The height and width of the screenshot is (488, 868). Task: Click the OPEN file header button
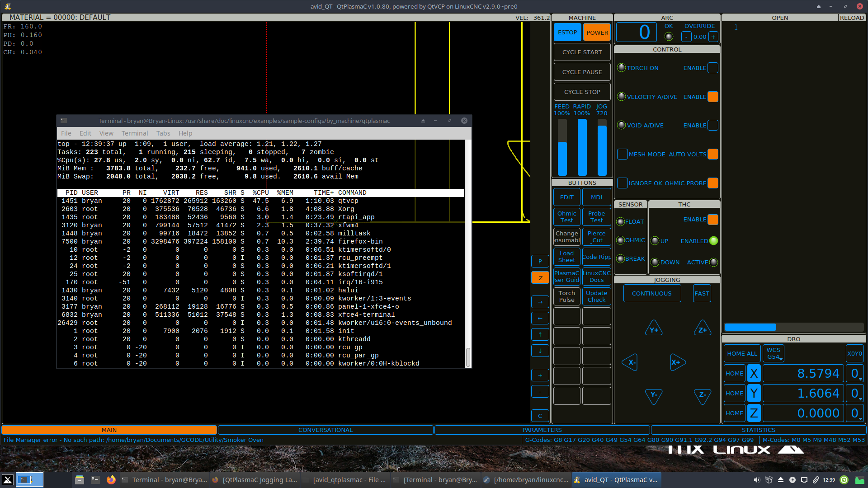780,18
